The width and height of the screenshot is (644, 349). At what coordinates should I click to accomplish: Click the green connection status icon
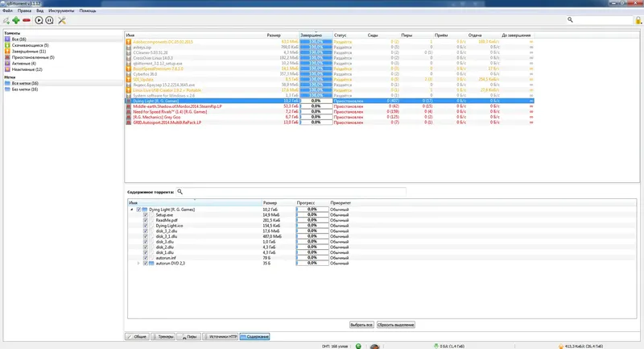(358, 346)
